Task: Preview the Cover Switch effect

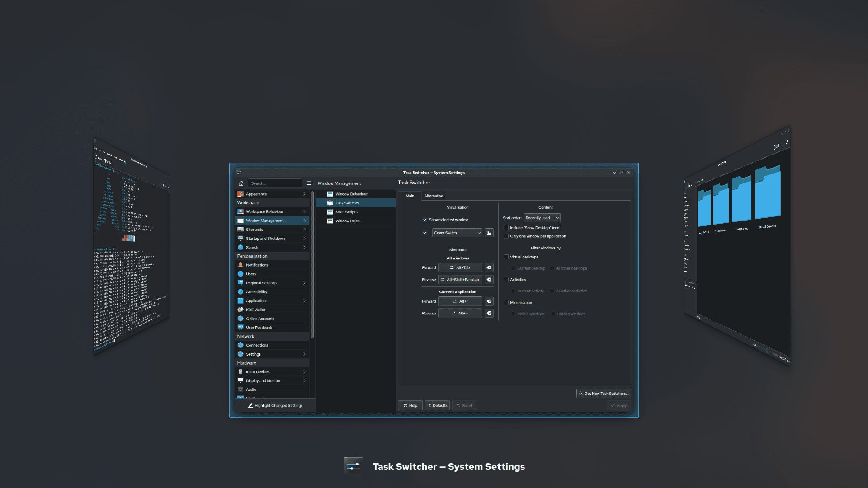Action: (x=489, y=233)
